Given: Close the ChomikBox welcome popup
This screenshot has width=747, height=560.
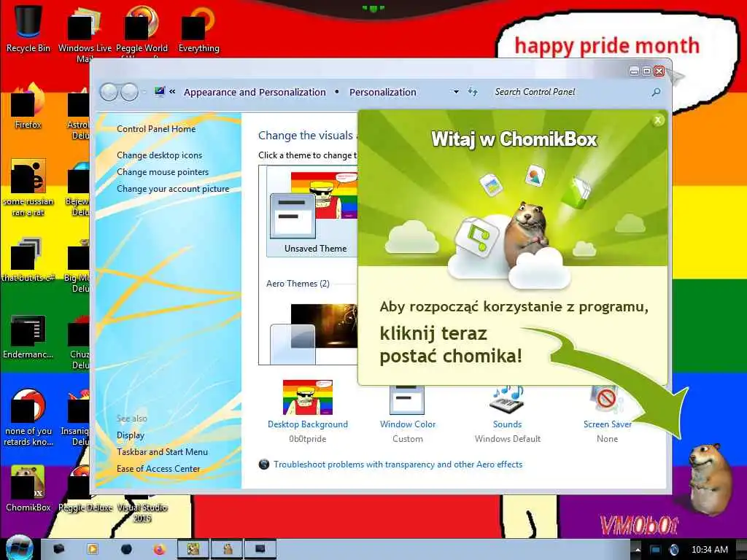Looking at the screenshot, I should click(x=658, y=120).
